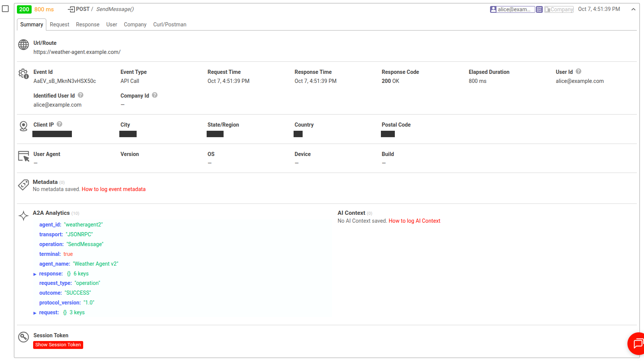Click the help icon next to User Id
The width and height of the screenshot is (644, 361).
tap(579, 71)
